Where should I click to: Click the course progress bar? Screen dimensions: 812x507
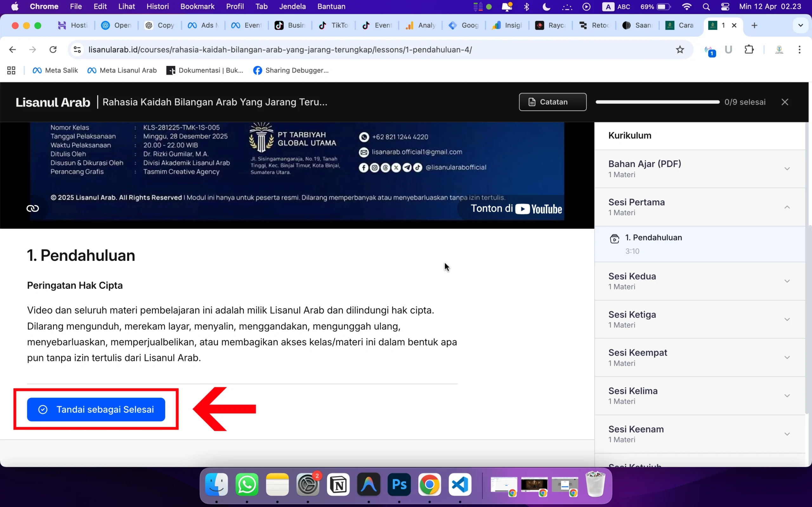[657, 102]
